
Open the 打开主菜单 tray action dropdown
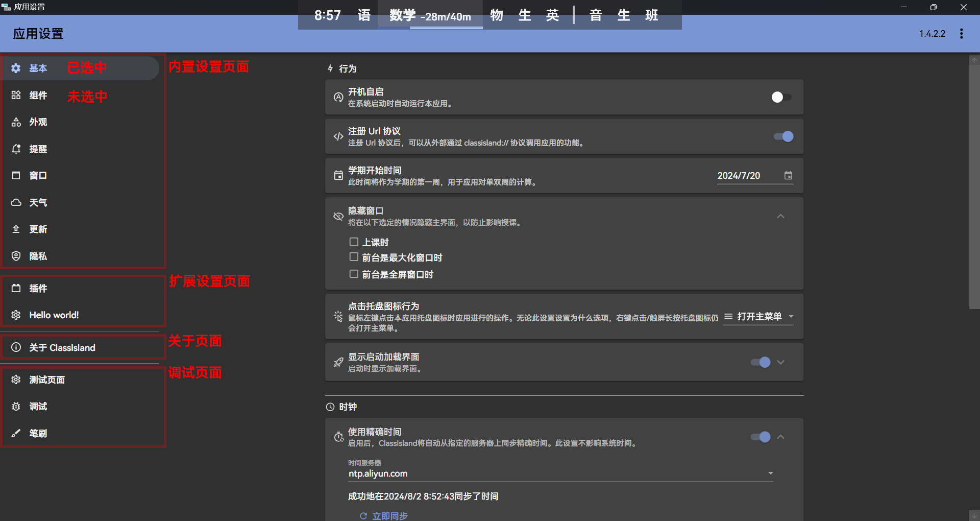pos(758,317)
